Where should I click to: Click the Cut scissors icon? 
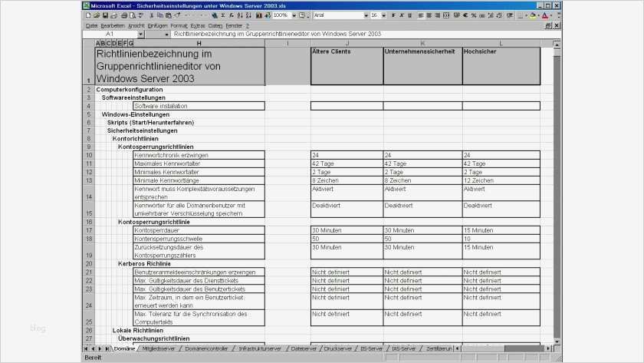(x=152, y=15)
